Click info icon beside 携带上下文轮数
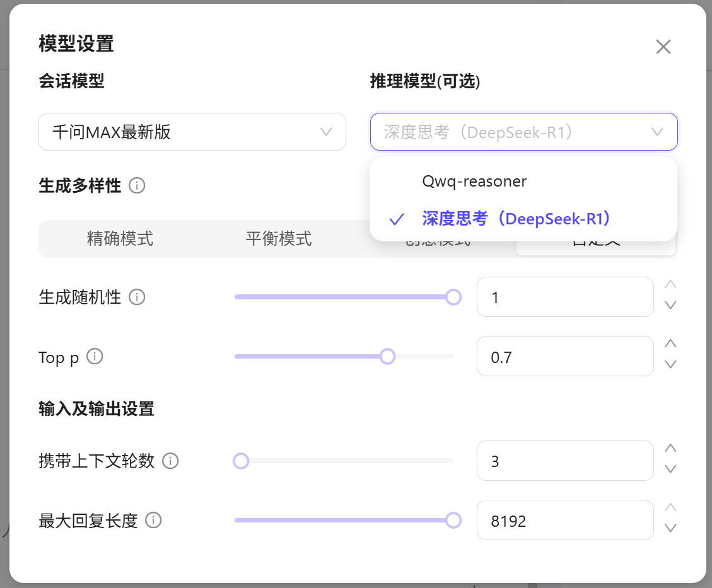The width and height of the screenshot is (712, 588). (x=170, y=461)
